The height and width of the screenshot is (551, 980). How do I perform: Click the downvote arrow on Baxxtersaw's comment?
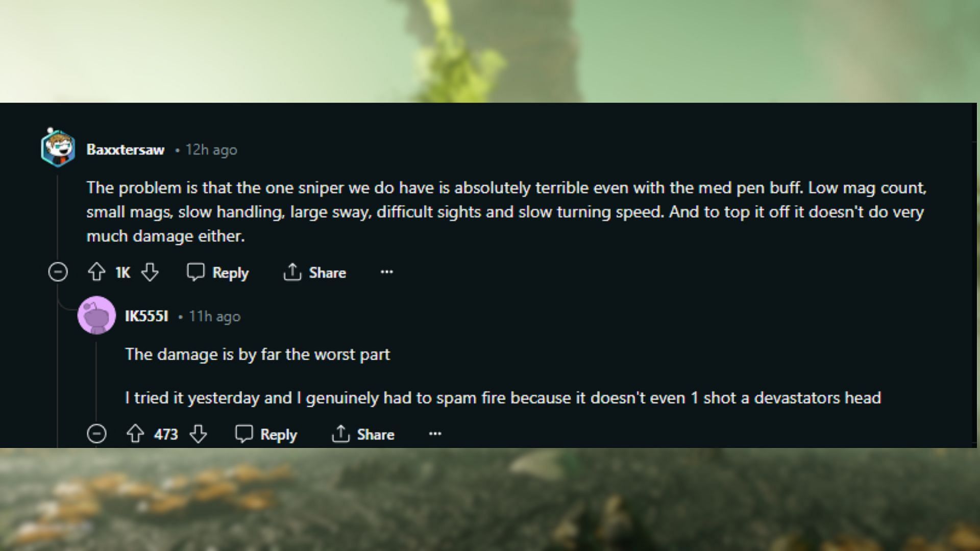(x=150, y=272)
